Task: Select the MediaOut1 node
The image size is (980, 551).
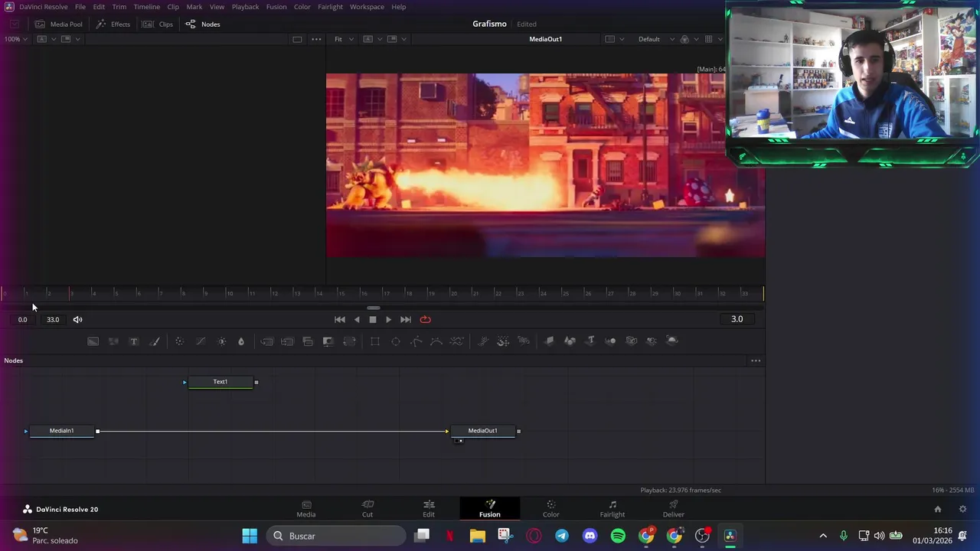Action: click(x=483, y=431)
